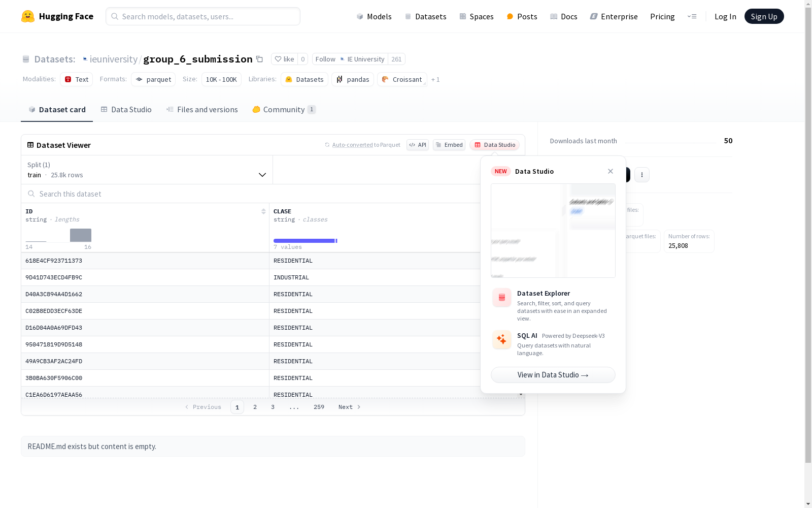Screen dimensions: 812x508
Task: Open the Pricing page
Action: [x=662, y=16]
